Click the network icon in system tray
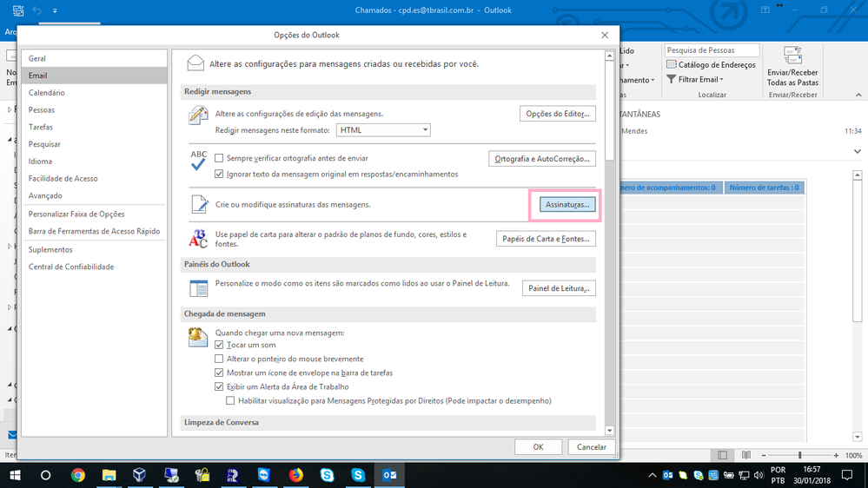Image resolution: width=868 pixels, height=488 pixels. coord(744,475)
